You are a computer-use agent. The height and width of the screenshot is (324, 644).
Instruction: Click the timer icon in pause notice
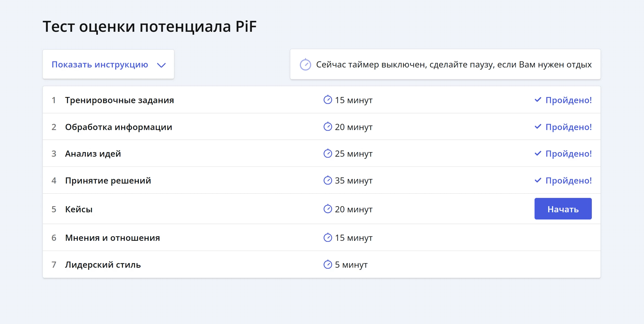pos(305,64)
